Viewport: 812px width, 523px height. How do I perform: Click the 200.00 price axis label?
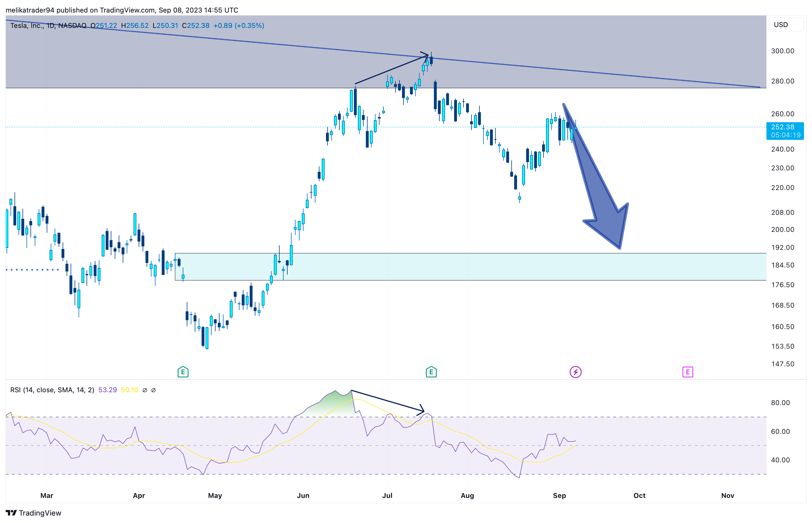coord(782,230)
